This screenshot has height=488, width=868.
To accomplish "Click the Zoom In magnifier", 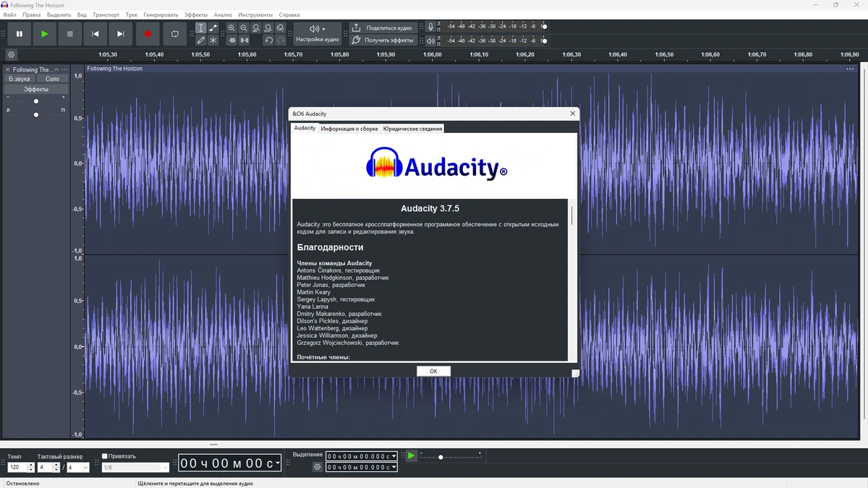I will 231,28.
